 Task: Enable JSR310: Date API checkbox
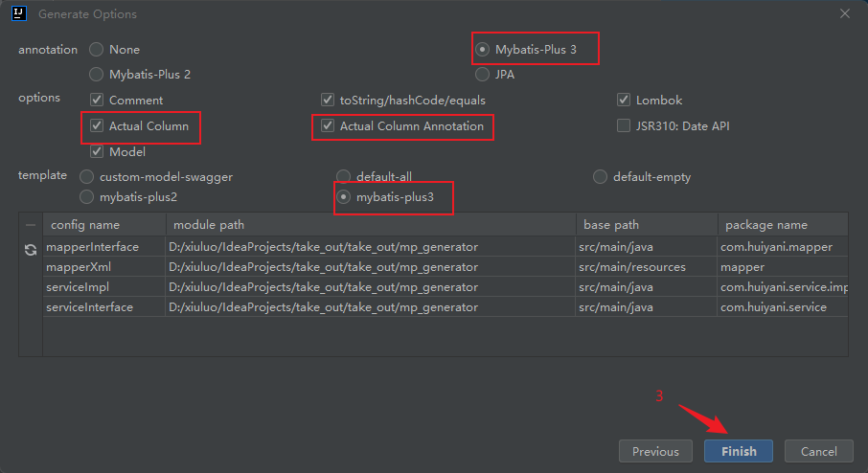pyautogui.click(x=624, y=125)
